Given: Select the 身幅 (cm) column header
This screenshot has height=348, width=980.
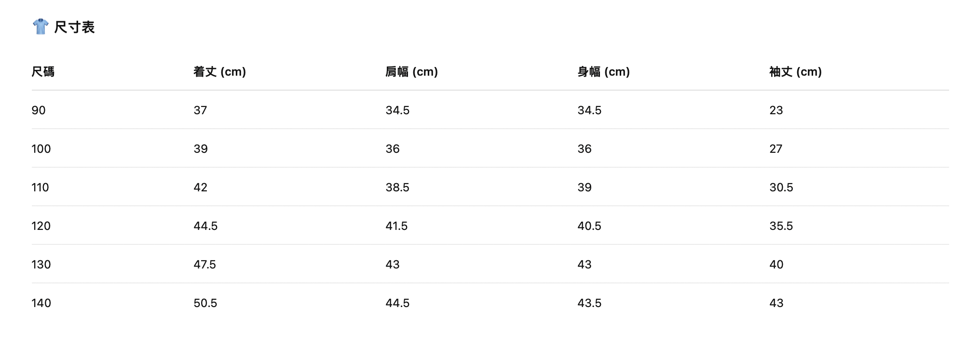Looking at the screenshot, I should point(604,72).
